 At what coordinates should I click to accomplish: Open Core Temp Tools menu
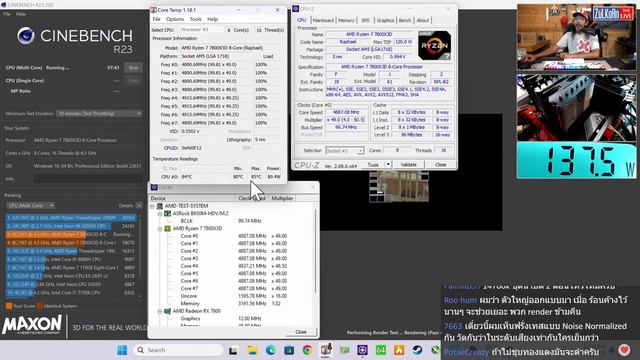196,19
